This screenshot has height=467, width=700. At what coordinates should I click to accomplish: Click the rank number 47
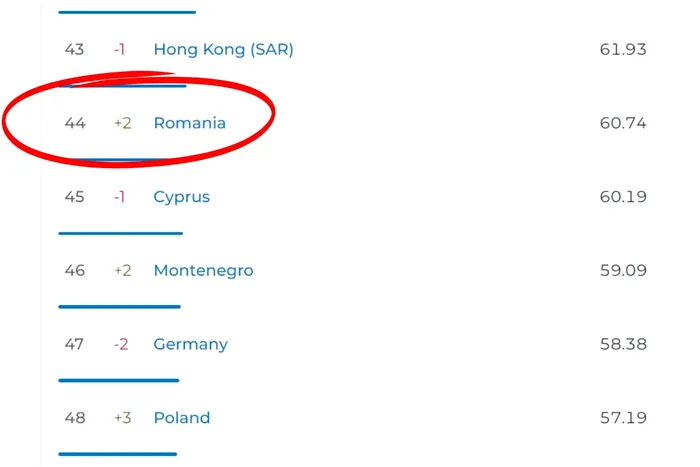(75, 344)
